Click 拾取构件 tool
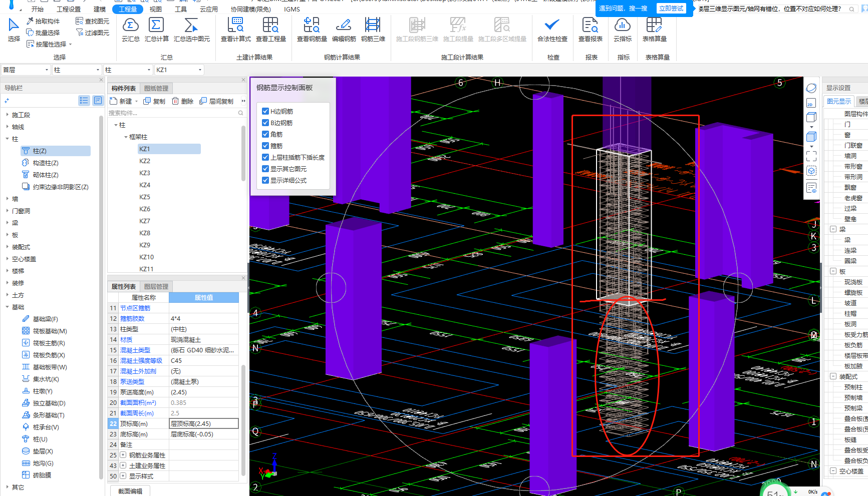 click(x=43, y=21)
